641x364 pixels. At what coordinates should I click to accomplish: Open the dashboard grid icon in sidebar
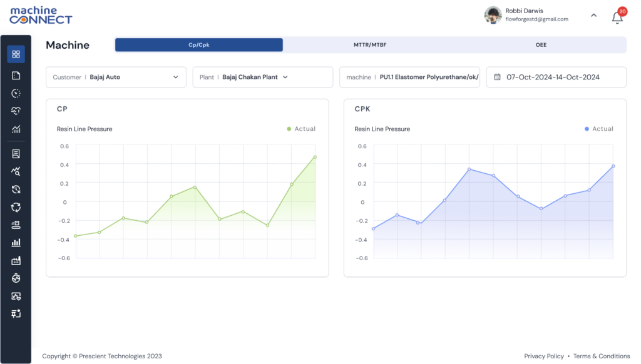16,54
